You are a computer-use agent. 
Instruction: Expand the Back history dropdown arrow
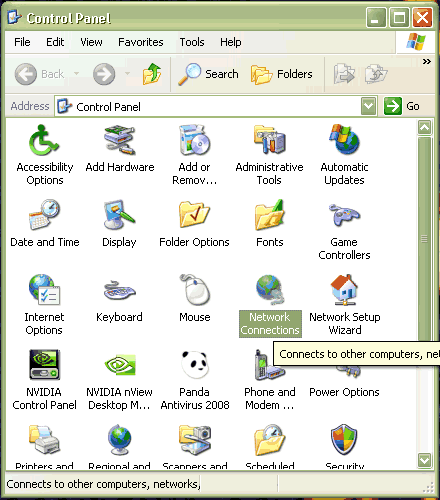click(76, 73)
